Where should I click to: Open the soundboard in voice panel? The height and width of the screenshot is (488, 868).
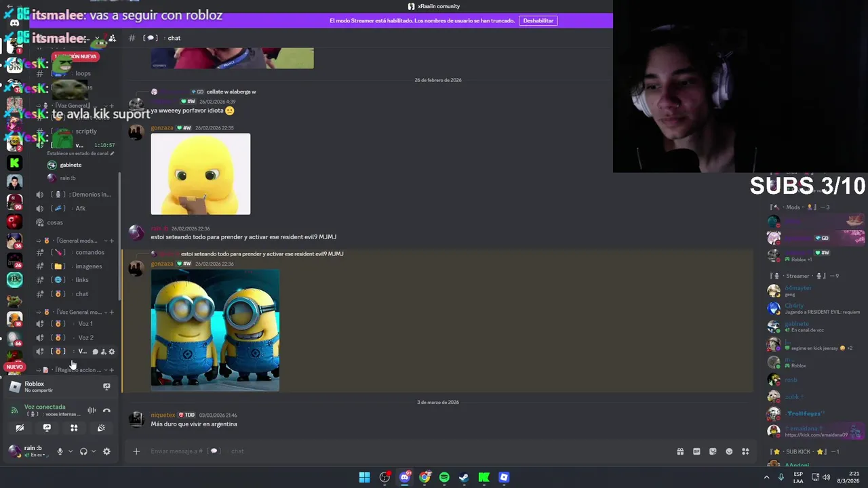coord(101,428)
